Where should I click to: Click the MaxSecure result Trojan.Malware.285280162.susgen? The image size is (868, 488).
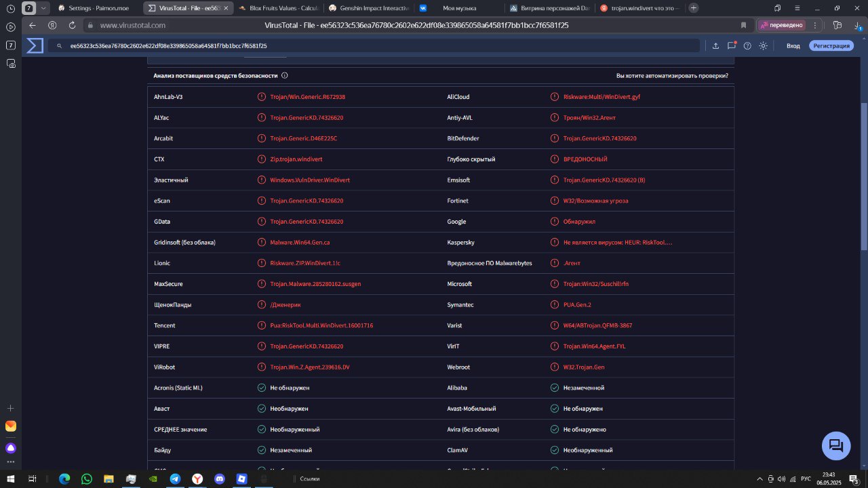pos(315,284)
